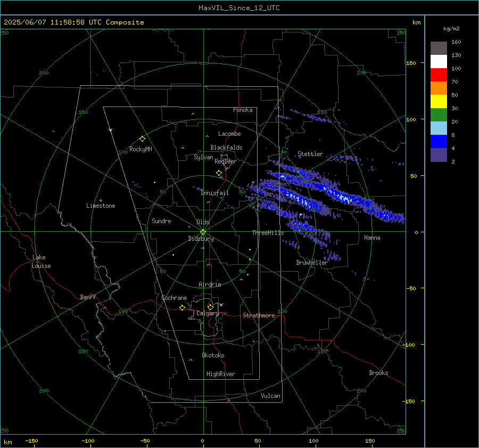Click the green 20-30 legend swatch
479x448 pixels.
[x=439, y=115]
